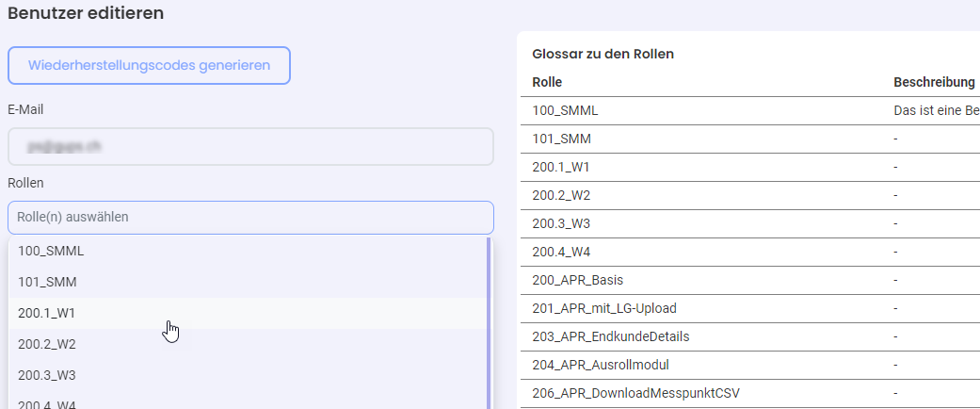The height and width of the screenshot is (409, 980).
Task: Open the Rolle(n) auswählen dropdown field
Action: pyautogui.click(x=250, y=218)
